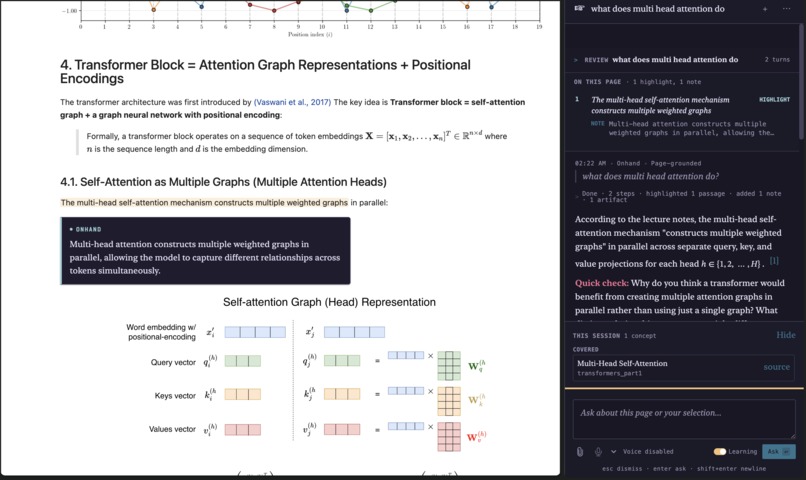The width and height of the screenshot is (806, 480).
Task: Click the source link for Multi-Head Self-Attention
Action: [776, 367]
